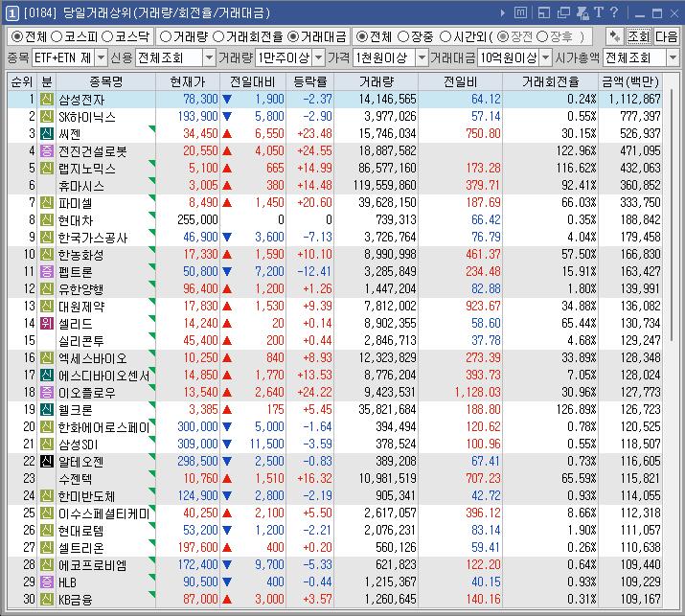Click the 증 badge next to HLB

[47, 582]
